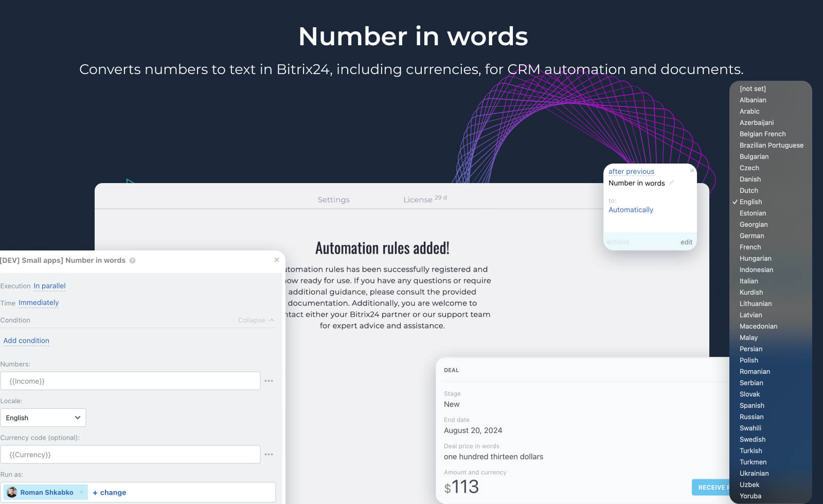Change the Execution mode In parallel
Viewport: 823px width, 504px height.
49,286
